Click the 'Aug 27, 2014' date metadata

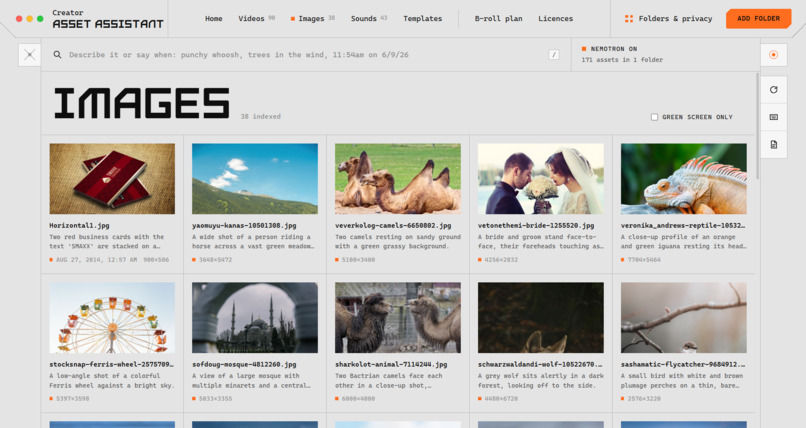click(x=97, y=259)
